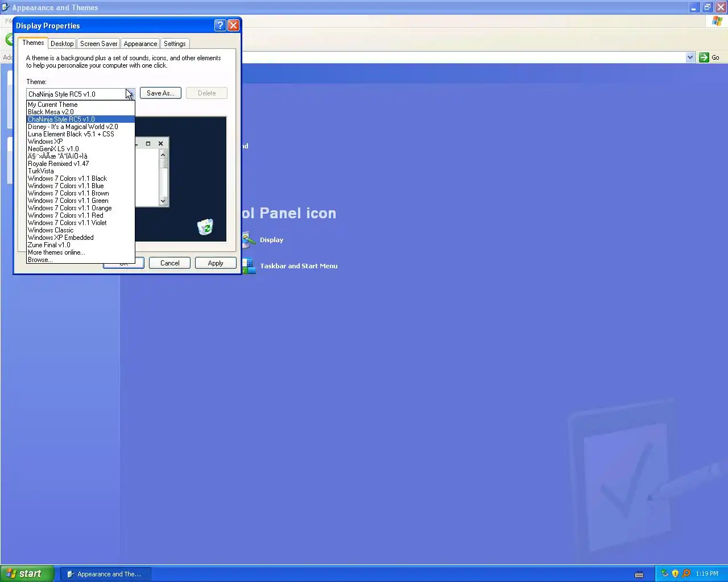Choose Windows 7 Colors v1.1 Black
Image resolution: width=728 pixels, height=582 pixels.
click(80, 178)
